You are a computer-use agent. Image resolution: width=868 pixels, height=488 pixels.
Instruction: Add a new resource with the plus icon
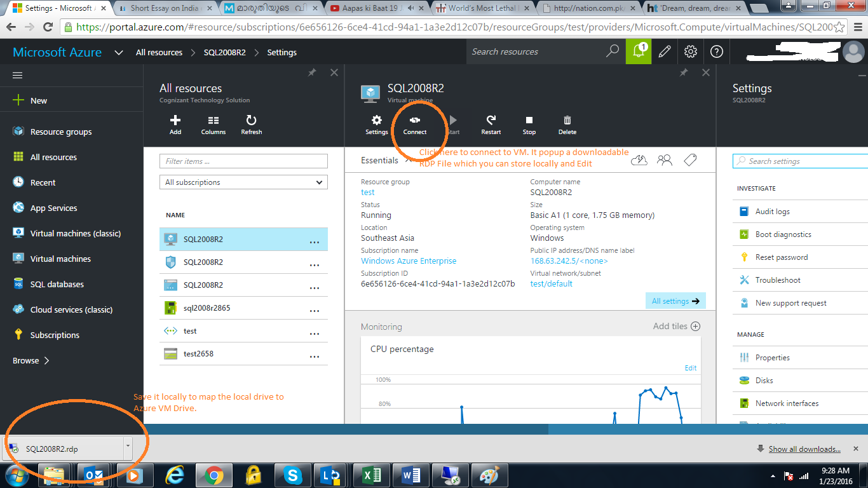pyautogui.click(x=175, y=125)
